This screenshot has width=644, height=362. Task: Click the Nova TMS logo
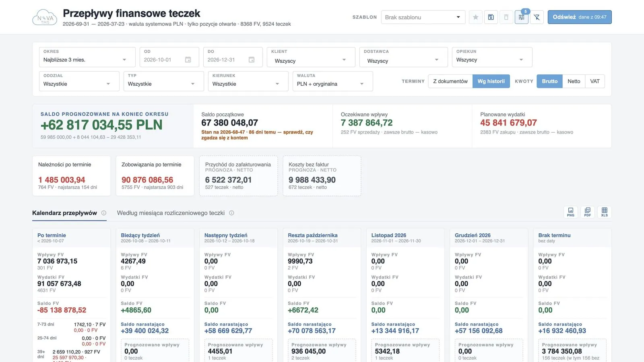(x=45, y=17)
